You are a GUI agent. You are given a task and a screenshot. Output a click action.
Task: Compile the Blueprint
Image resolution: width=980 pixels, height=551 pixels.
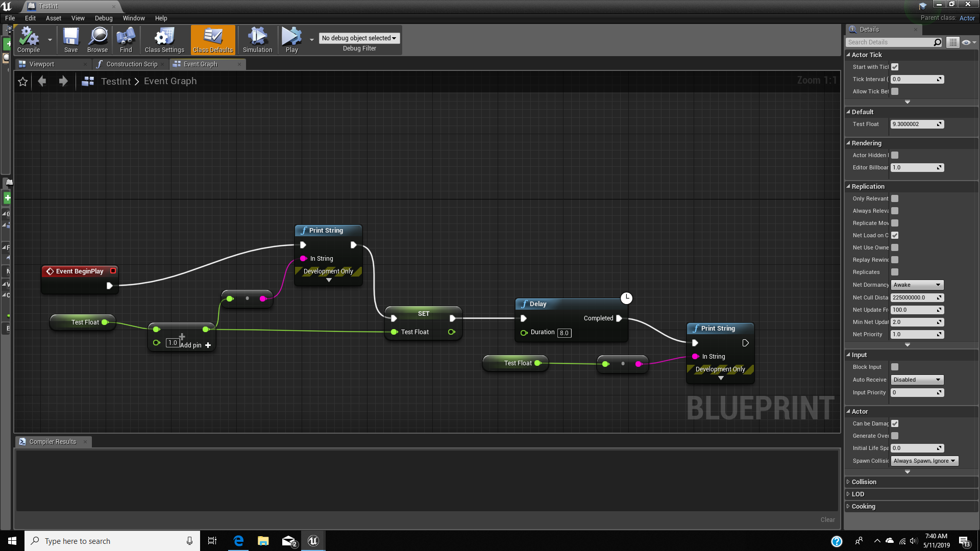pos(29,40)
